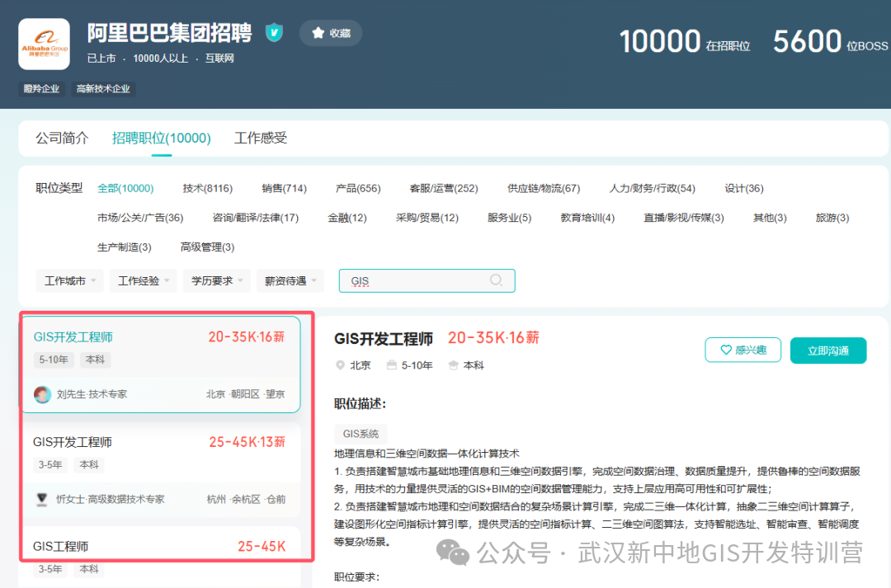Open GIS开发工程师 20-35K·16薪 job card
891x588 pixels.
(x=160, y=365)
